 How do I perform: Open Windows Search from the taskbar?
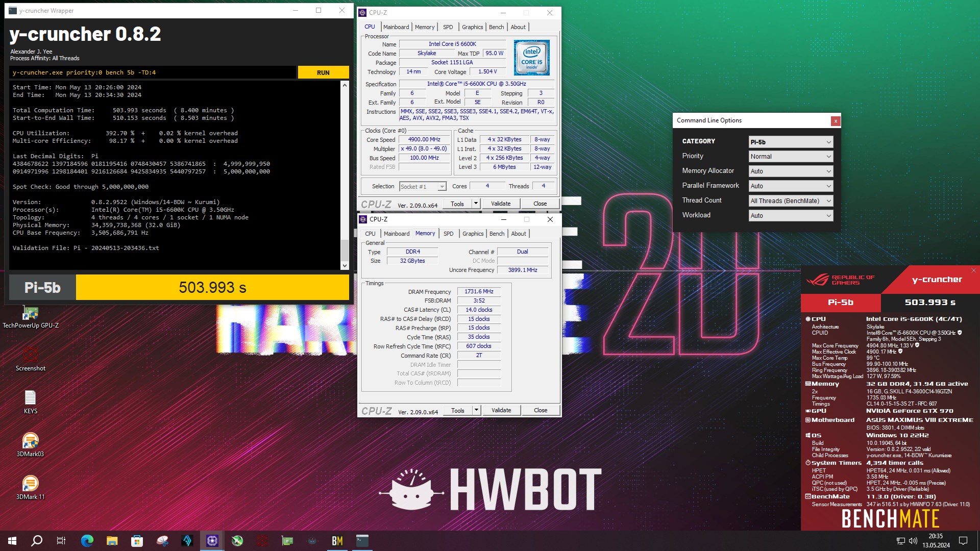pyautogui.click(x=37, y=541)
